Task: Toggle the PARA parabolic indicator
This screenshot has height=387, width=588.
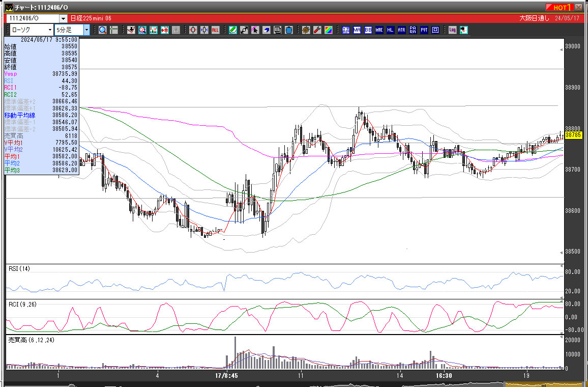Action: coord(413,30)
